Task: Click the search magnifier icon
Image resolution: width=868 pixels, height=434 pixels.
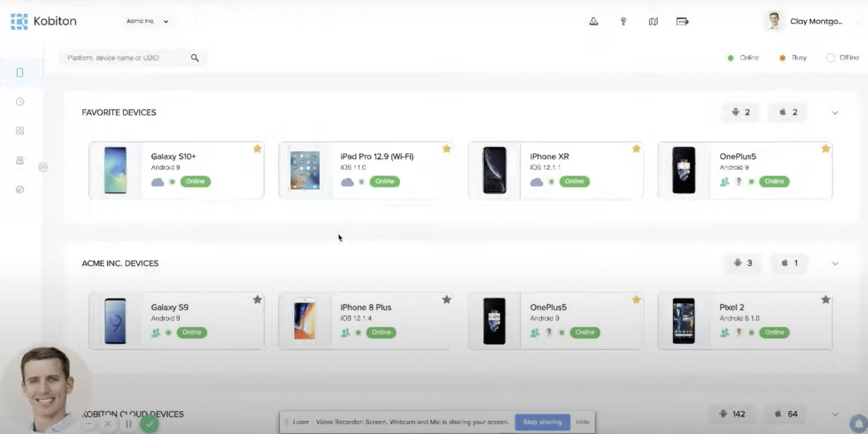Action: (x=195, y=58)
